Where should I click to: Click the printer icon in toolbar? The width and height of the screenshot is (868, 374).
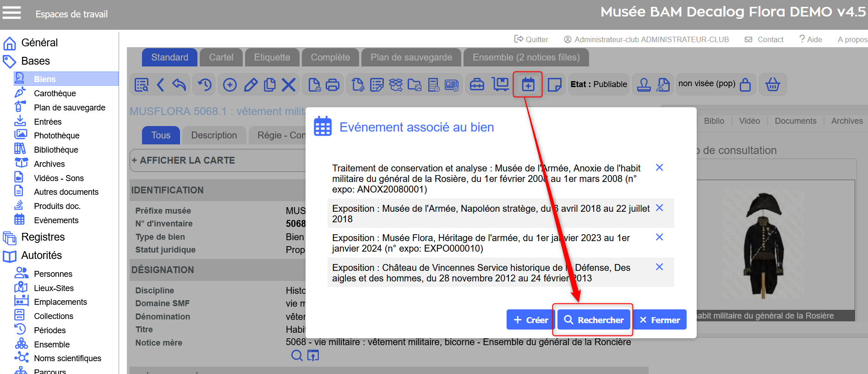[x=333, y=85]
